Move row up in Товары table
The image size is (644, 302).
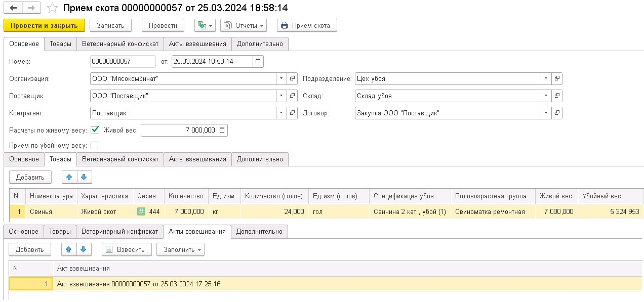[x=69, y=177]
